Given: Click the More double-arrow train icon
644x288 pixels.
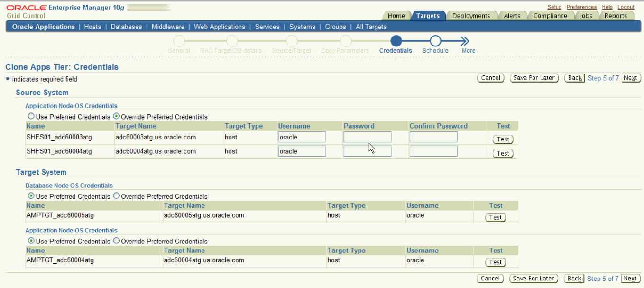Looking at the screenshot, I should tap(465, 41).
